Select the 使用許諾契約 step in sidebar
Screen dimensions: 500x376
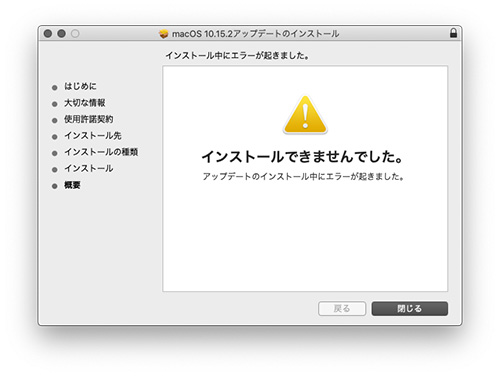tap(88, 119)
